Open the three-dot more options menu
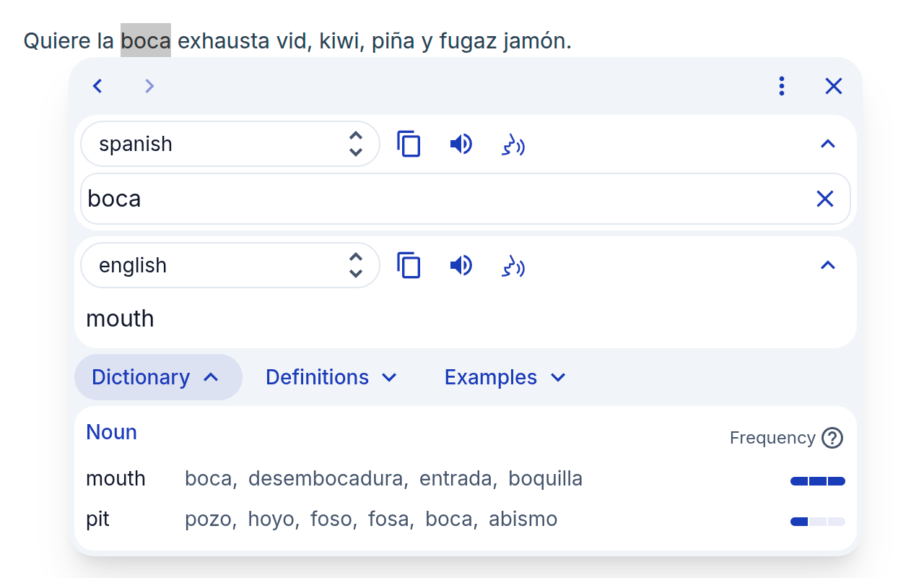 [782, 86]
